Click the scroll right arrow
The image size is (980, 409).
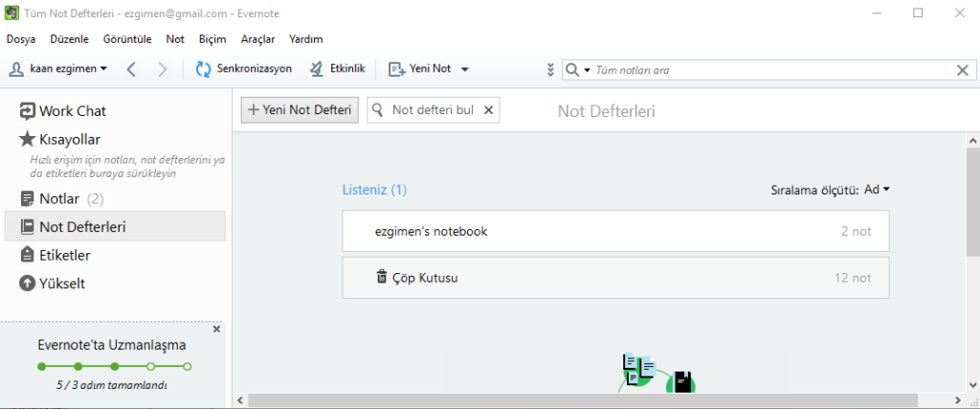tap(957, 400)
